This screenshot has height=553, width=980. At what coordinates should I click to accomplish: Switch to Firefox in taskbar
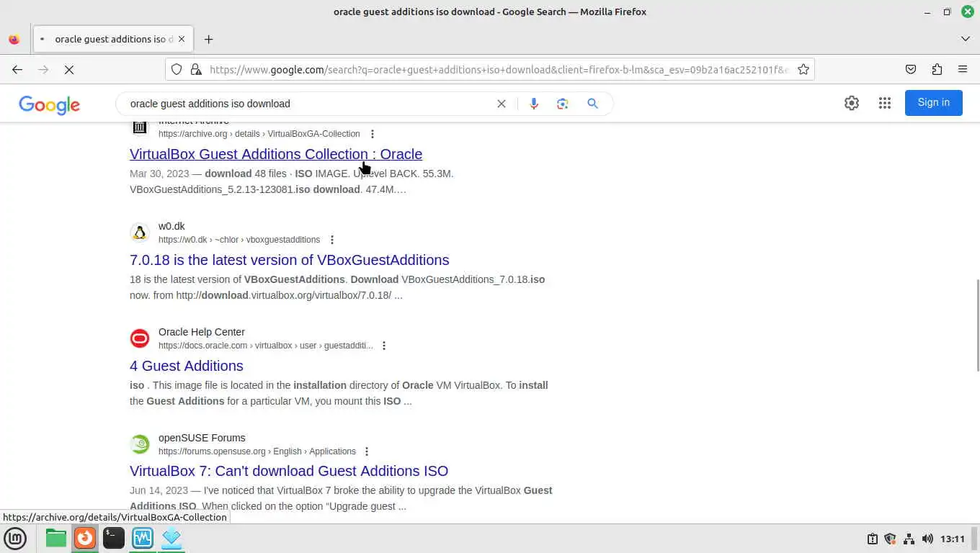point(85,538)
